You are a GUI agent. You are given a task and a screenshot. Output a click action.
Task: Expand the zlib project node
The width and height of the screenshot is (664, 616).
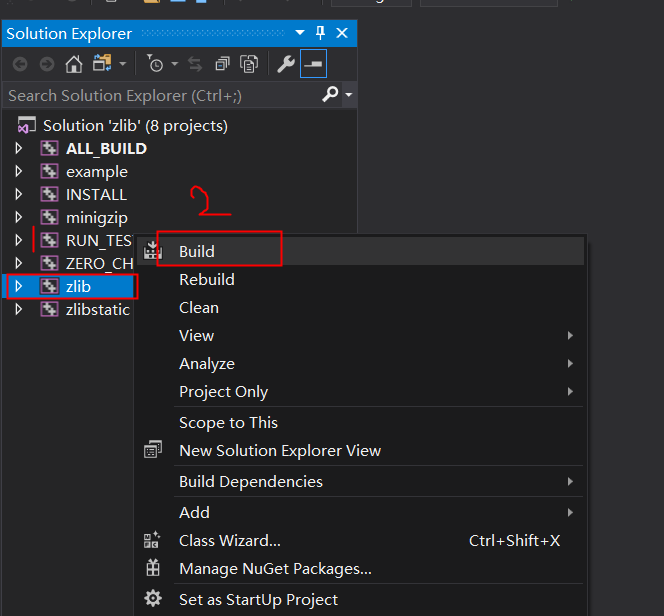pyautogui.click(x=19, y=286)
